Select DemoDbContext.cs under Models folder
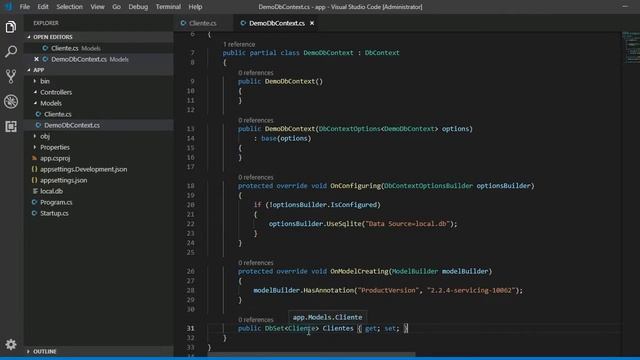The image size is (640, 360). pos(99,125)
